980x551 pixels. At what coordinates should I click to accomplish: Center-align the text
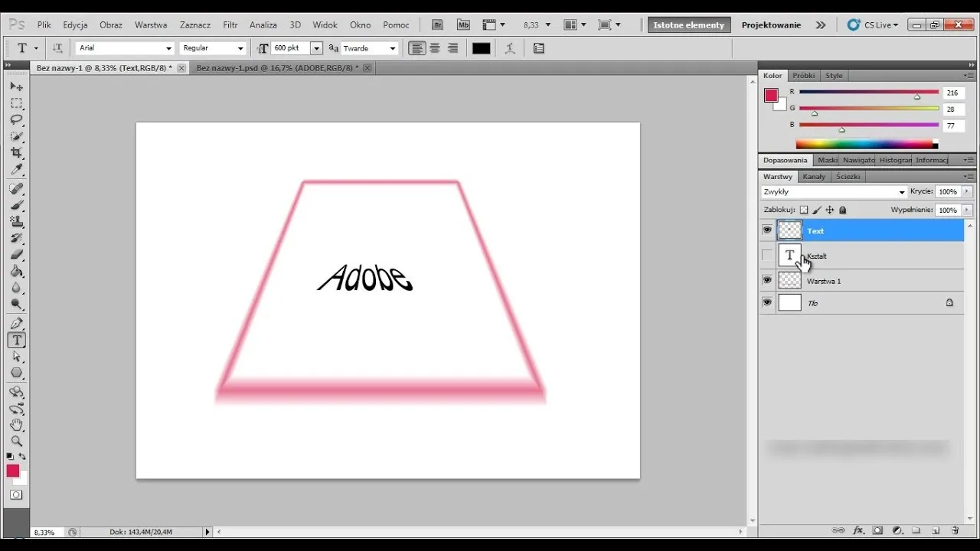tap(435, 48)
